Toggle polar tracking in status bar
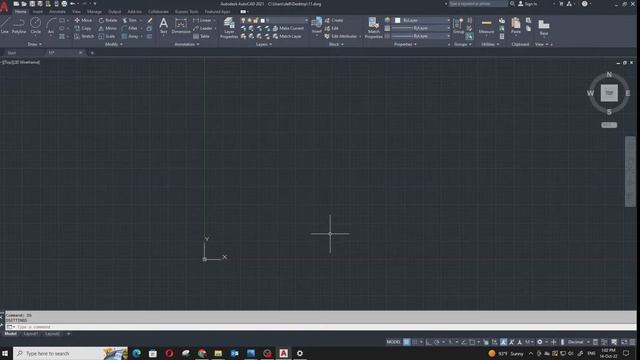Screen dimensions: 640x360 pos(437,342)
